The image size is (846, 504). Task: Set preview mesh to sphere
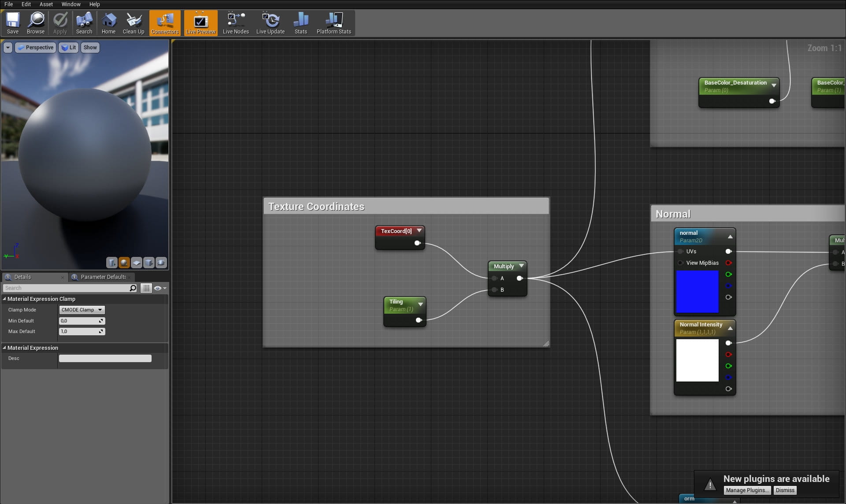click(x=124, y=263)
